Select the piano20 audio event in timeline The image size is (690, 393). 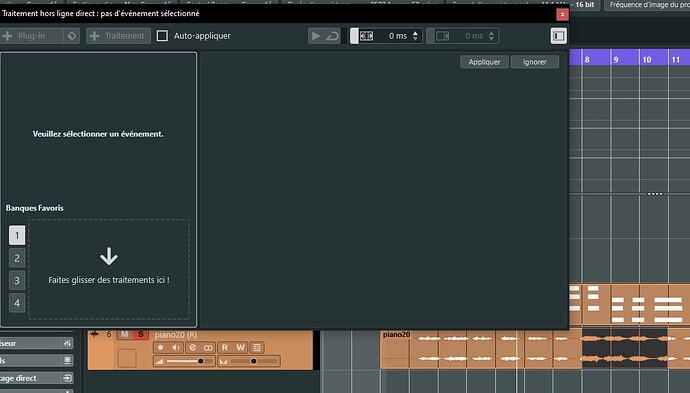pos(535,349)
